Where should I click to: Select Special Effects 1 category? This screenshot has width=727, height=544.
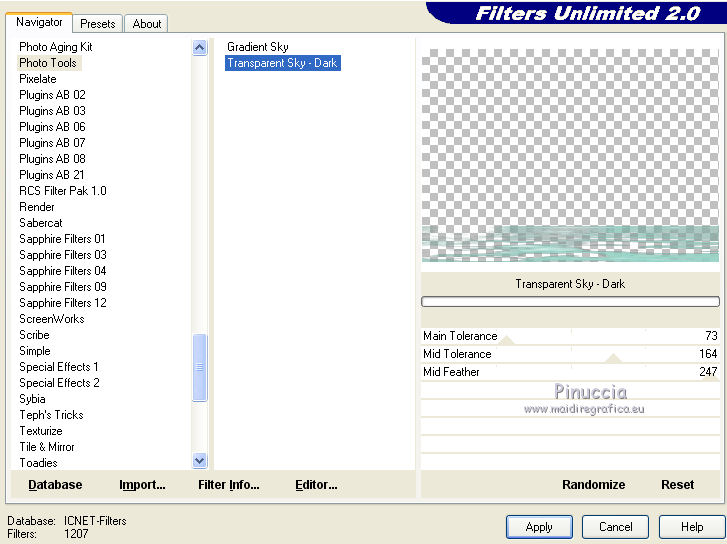(59, 367)
